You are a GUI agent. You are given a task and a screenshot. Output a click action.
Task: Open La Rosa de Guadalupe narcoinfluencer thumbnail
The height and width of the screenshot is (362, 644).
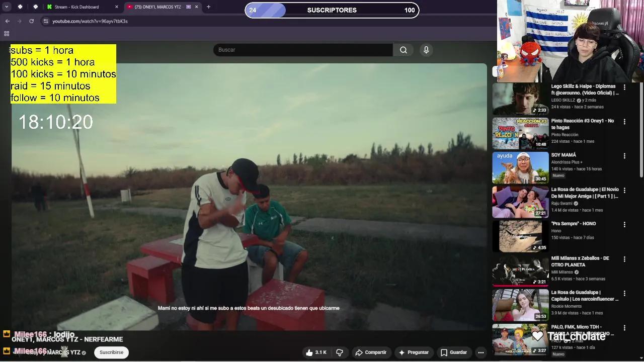(520, 305)
